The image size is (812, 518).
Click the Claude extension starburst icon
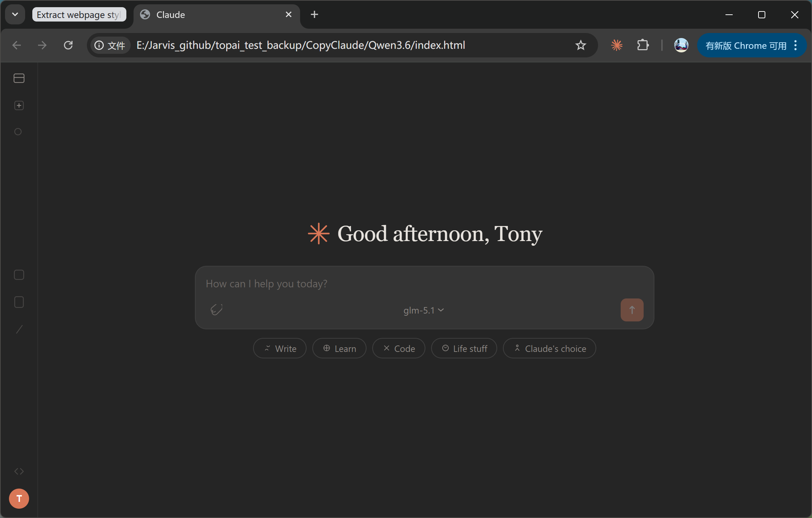tap(617, 45)
